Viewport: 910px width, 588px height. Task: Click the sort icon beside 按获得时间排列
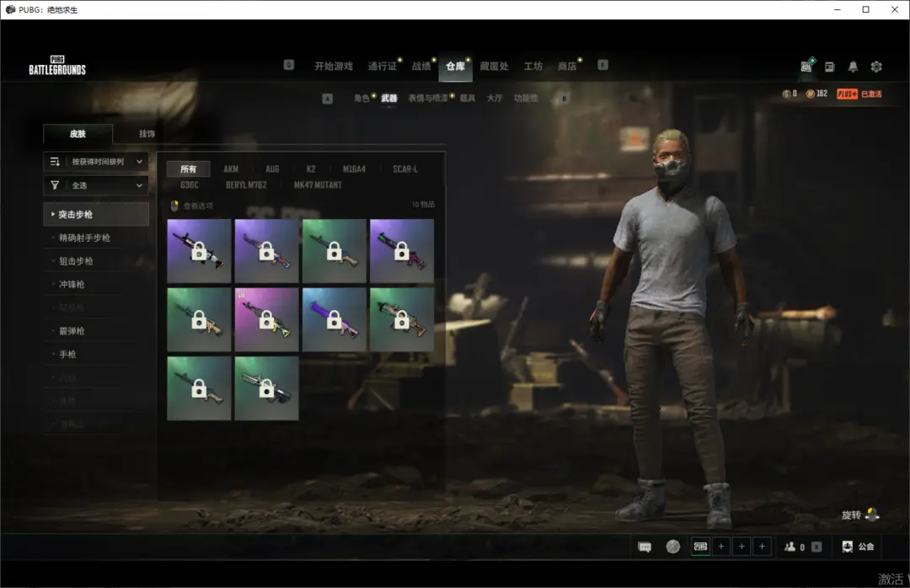[55, 162]
